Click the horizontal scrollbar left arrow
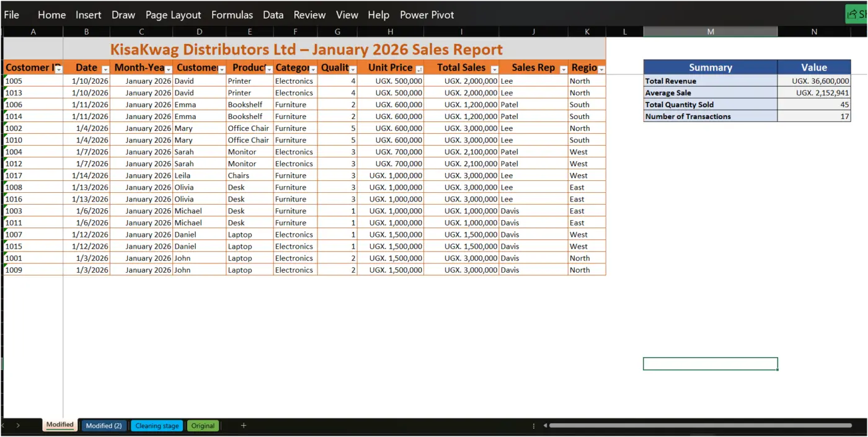The image size is (868, 437). (546, 426)
